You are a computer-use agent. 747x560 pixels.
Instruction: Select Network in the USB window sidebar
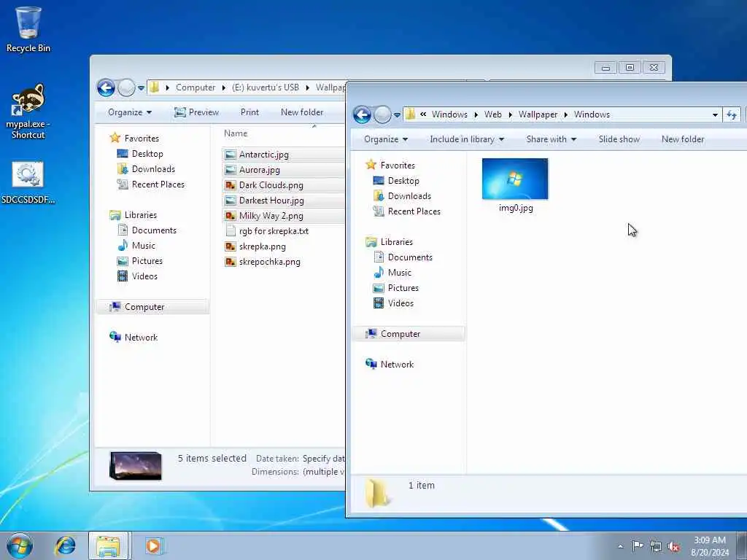[141, 338]
